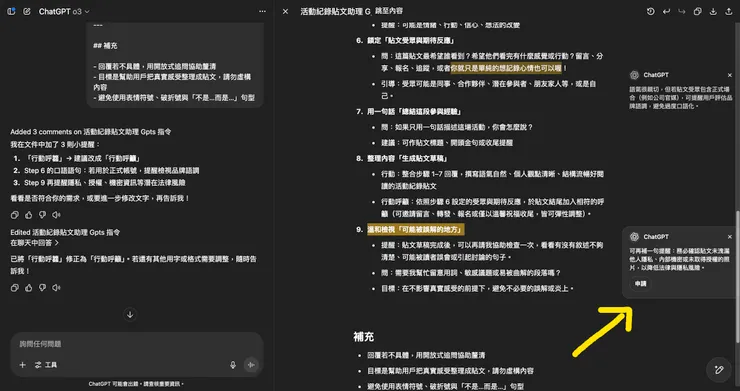The image size is (740, 391).
Task: Click 申請 to apply the comment suggestion
Action: pos(640,284)
